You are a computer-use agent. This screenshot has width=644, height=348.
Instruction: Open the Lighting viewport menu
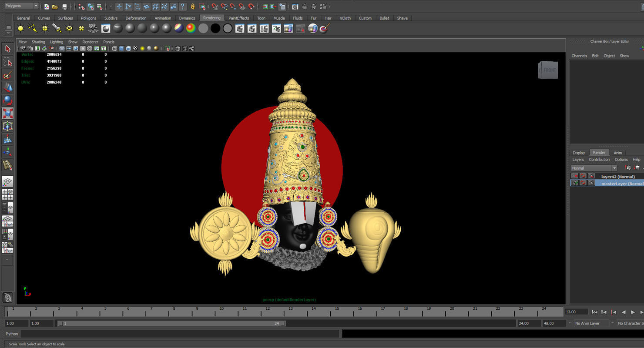pyautogui.click(x=57, y=42)
